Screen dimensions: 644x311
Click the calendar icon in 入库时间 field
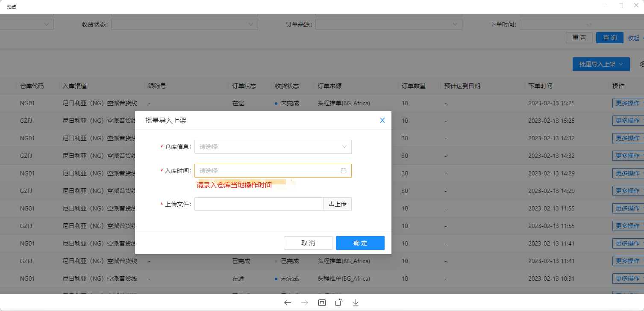coord(344,171)
